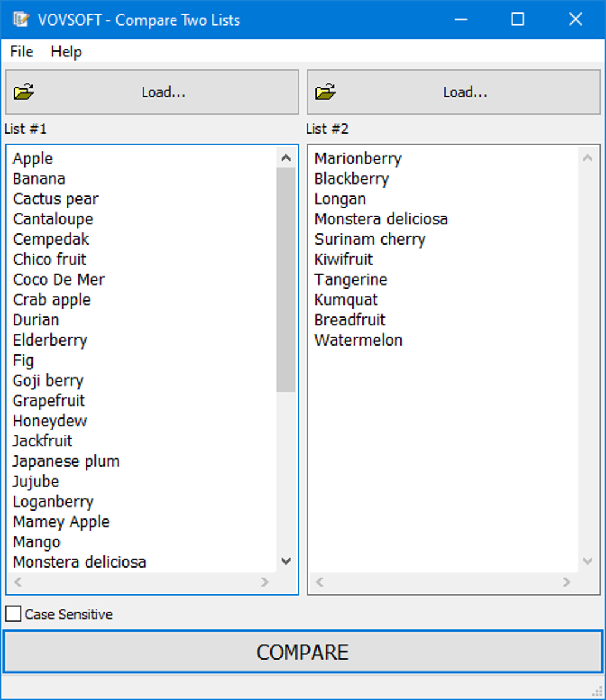Click the COMPARE button
This screenshot has width=606, height=700.
(x=302, y=651)
